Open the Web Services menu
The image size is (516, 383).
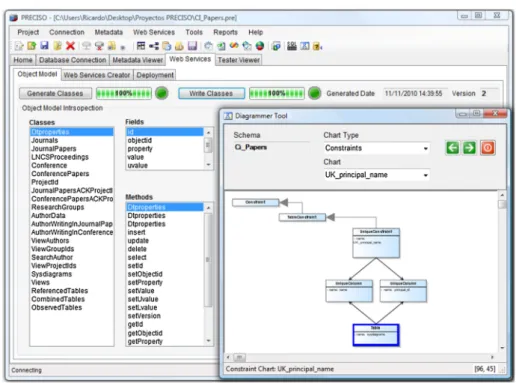click(154, 32)
